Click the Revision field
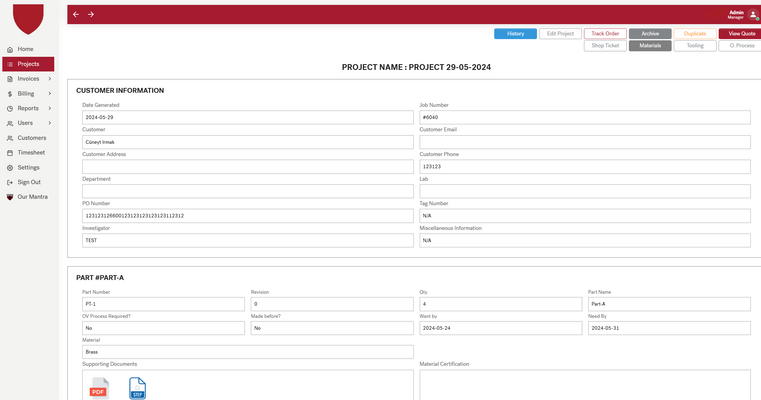Screen dimensions: 761x400 pyautogui.click(x=332, y=304)
